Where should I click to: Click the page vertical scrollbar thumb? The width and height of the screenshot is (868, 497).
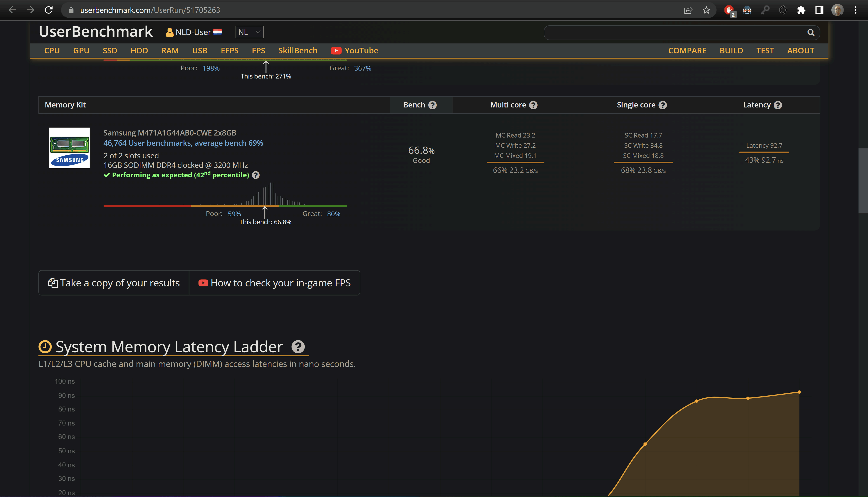(863, 181)
